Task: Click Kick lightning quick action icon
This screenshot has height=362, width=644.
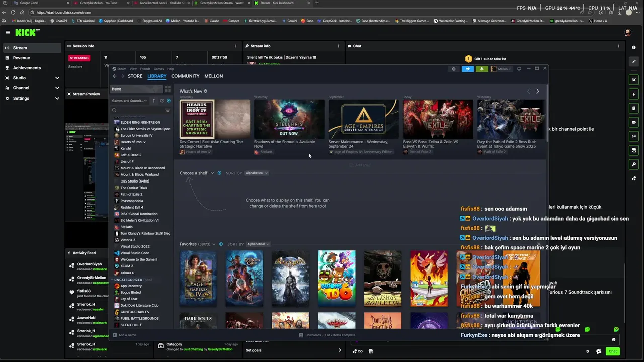Action: point(634,94)
